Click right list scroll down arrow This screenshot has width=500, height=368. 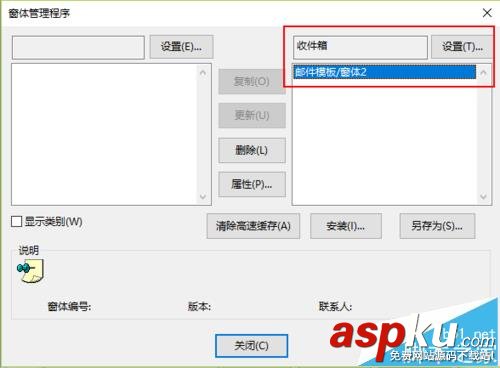(483, 197)
